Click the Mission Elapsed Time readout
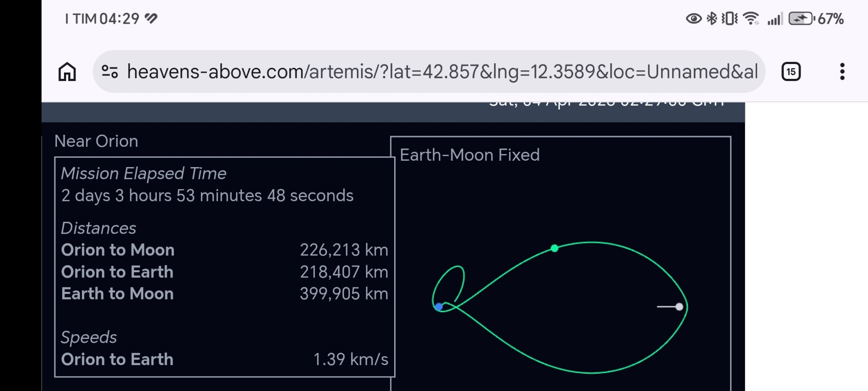Viewport: 868px width, 391px height. [207, 196]
